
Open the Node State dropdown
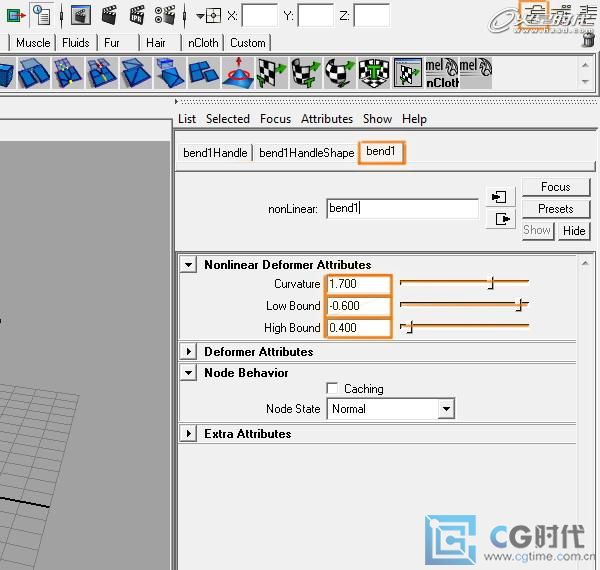click(391, 409)
